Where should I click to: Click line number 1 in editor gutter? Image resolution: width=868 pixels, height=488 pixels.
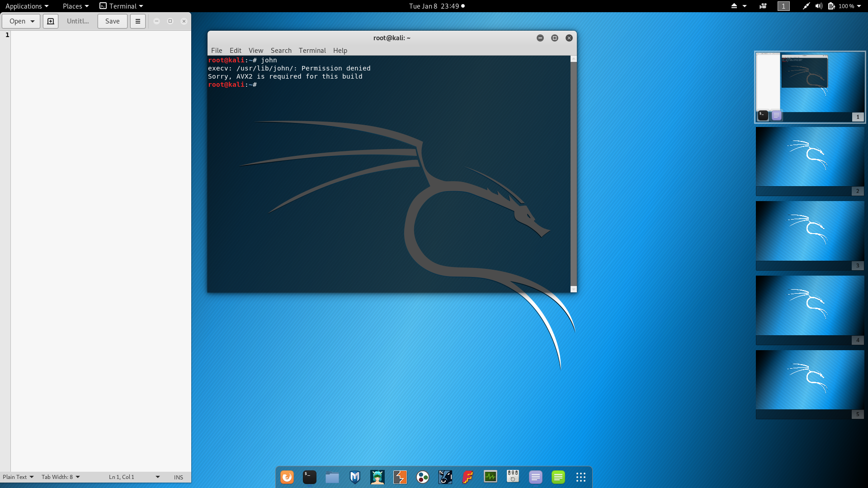point(7,35)
